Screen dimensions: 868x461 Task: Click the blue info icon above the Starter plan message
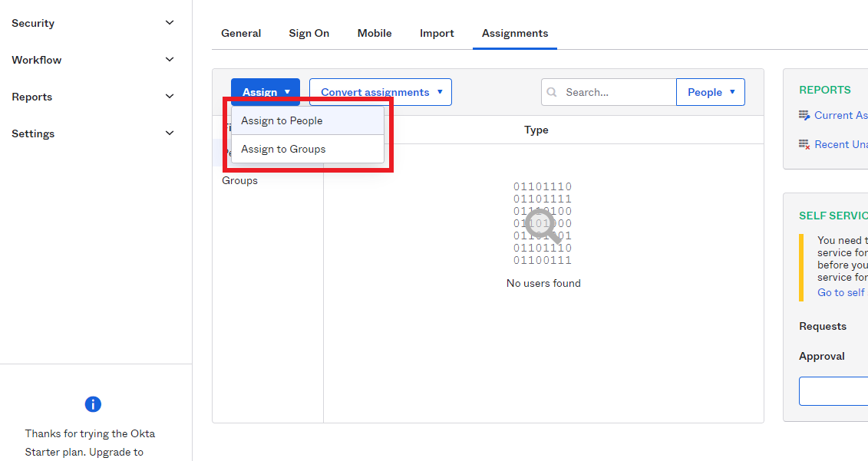point(93,404)
